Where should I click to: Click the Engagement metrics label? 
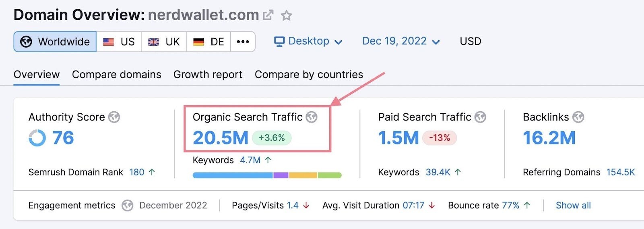72,206
